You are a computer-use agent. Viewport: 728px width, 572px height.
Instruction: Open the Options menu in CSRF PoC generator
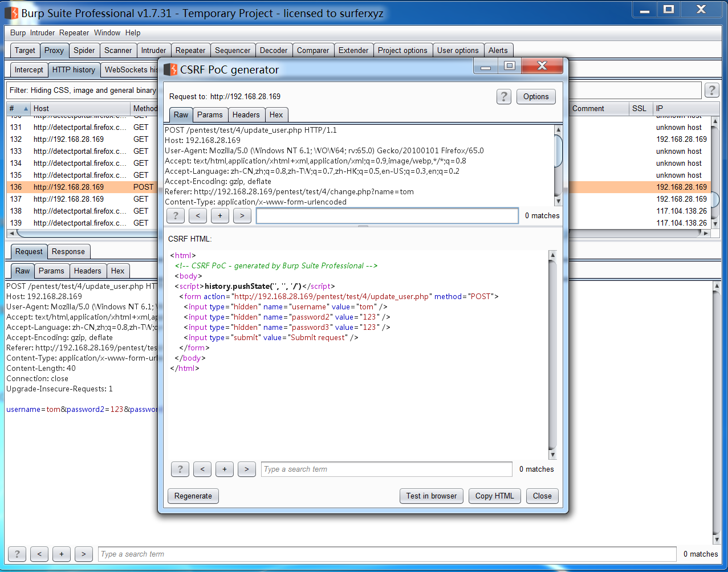pos(536,96)
